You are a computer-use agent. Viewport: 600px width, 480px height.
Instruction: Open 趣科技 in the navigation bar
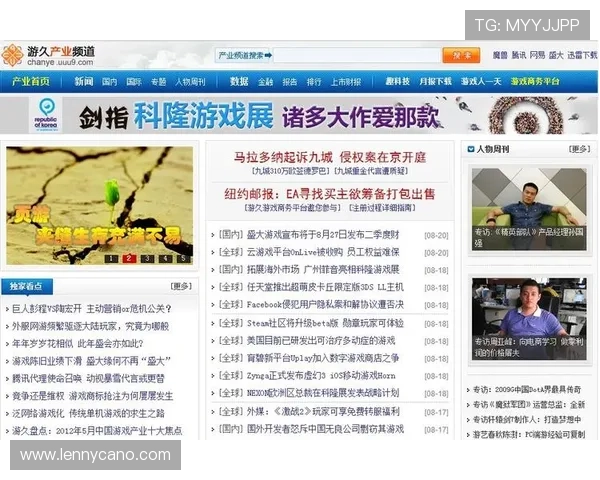(398, 82)
